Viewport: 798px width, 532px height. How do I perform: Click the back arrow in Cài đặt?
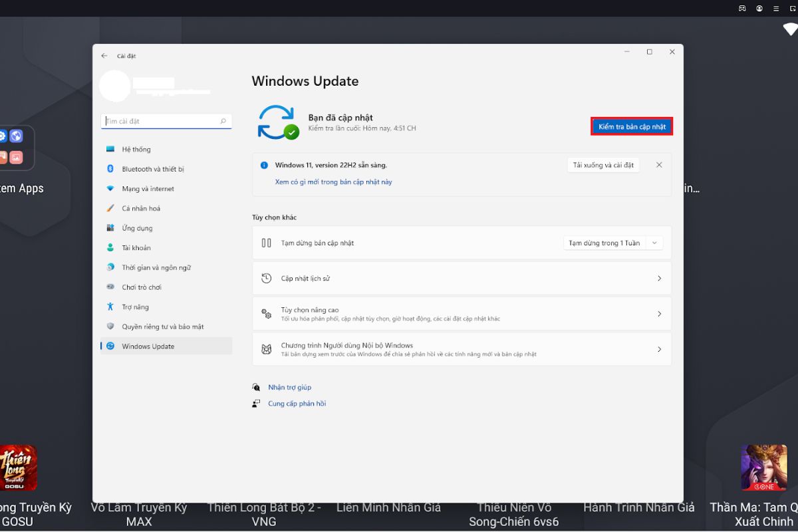coord(104,56)
